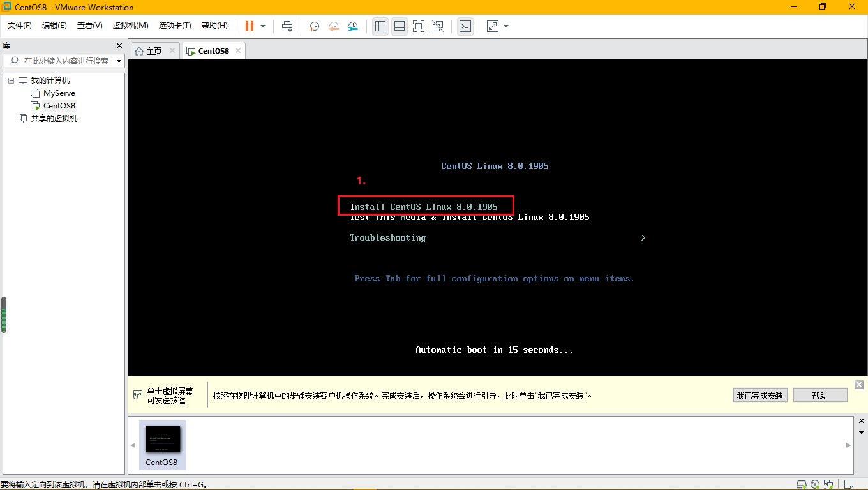This screenshot has width=868, height=490.
Task: Close the 库 library panel
Action: click(x=119, y=45)
